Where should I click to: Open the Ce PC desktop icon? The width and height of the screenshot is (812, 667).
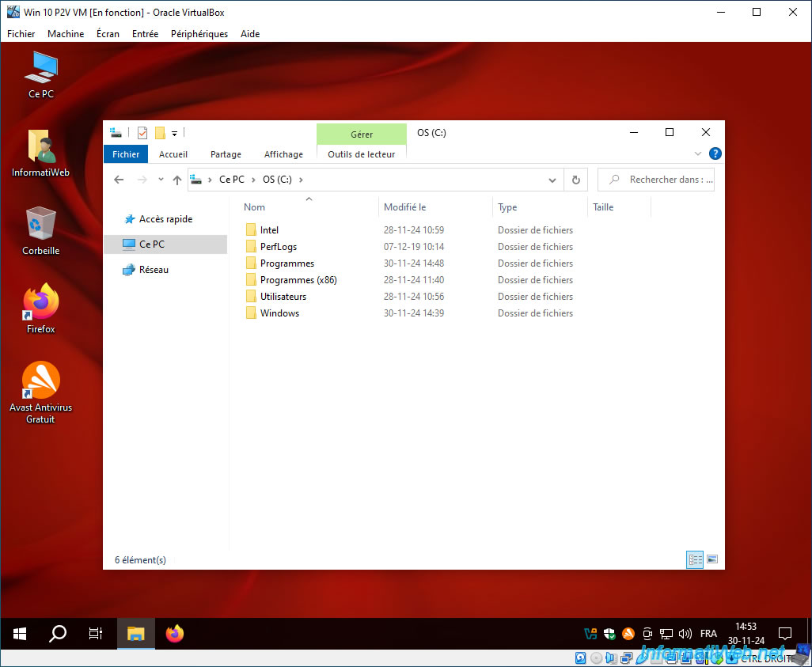[x=41, y=74]
